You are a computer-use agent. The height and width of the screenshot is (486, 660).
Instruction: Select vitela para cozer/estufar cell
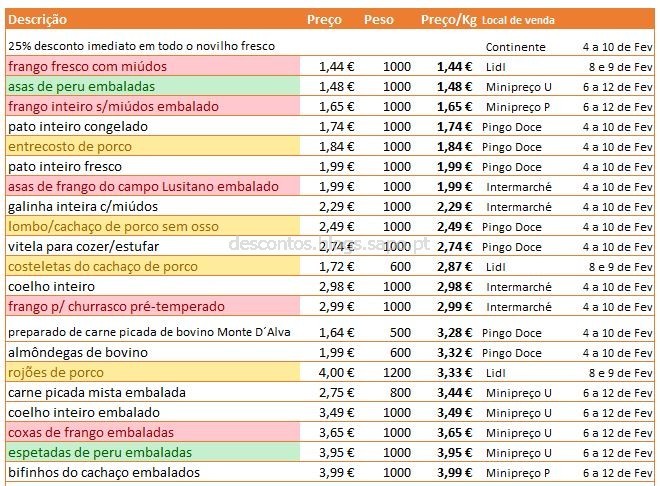[x=153, y=246]
